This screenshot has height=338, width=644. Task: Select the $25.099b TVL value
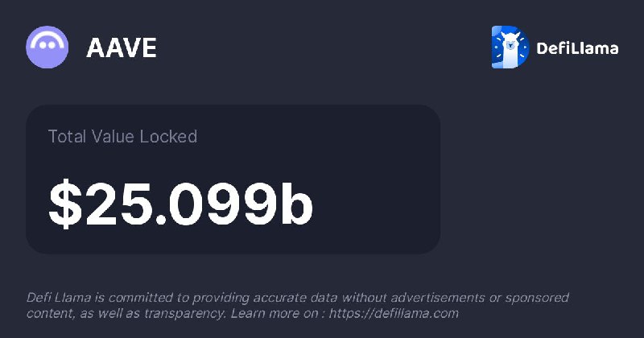pyautogui.click(x=180, y=204)
